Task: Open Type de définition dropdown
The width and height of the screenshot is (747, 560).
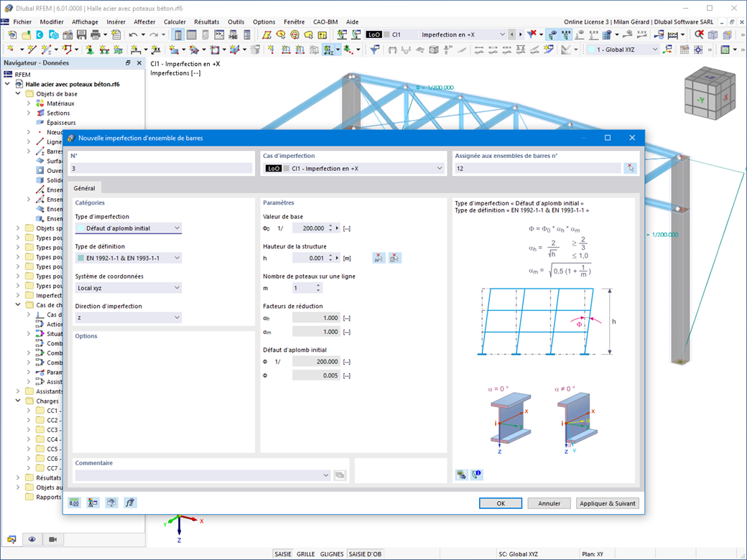Action: point(129,258)
